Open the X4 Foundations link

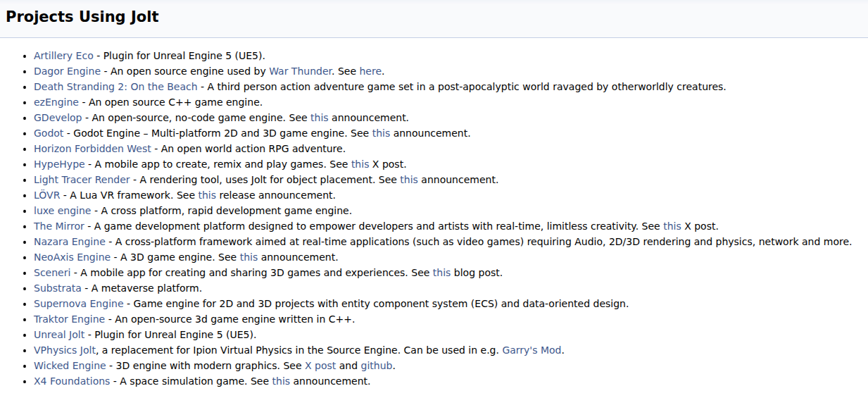tap(72, 381)
